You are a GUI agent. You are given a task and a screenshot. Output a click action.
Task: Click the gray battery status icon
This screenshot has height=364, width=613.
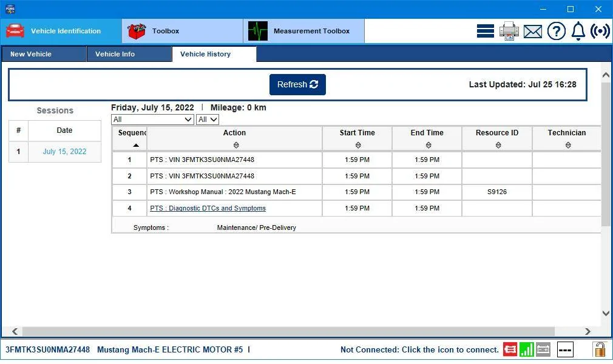[543, 349]
